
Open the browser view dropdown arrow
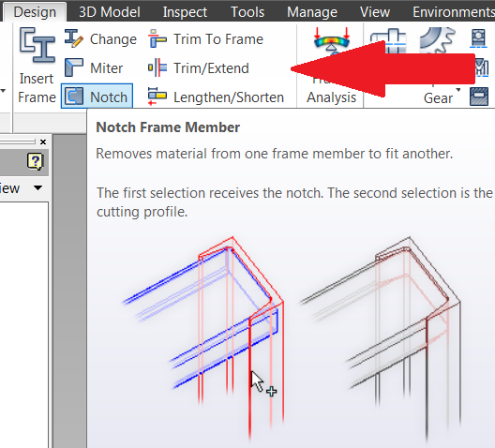click(x=37, y=188)
